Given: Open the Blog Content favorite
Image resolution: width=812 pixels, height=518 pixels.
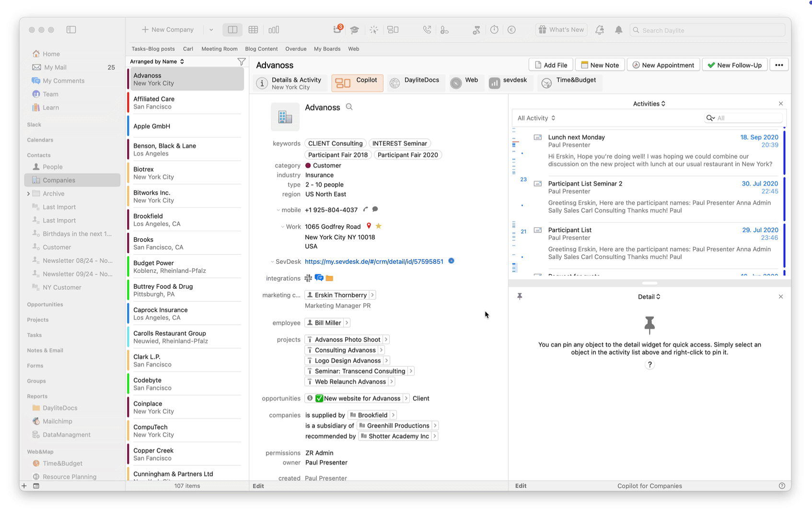Looking at the screenshot, I should [x=261, y=49].
